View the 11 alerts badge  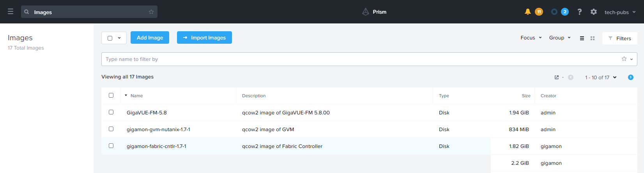[539, 12]
